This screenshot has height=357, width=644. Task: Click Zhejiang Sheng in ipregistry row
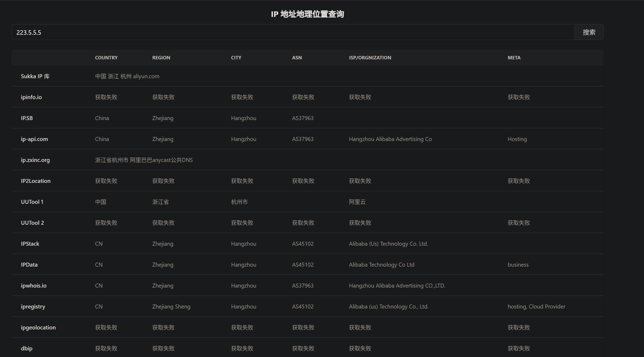coord(171,307)
